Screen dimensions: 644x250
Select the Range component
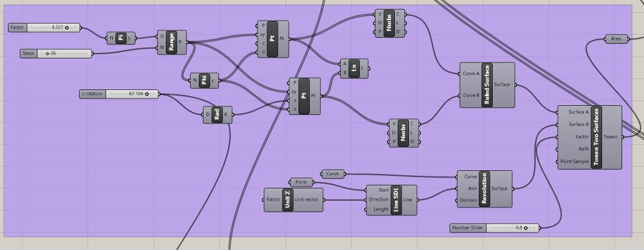[172, 42]
